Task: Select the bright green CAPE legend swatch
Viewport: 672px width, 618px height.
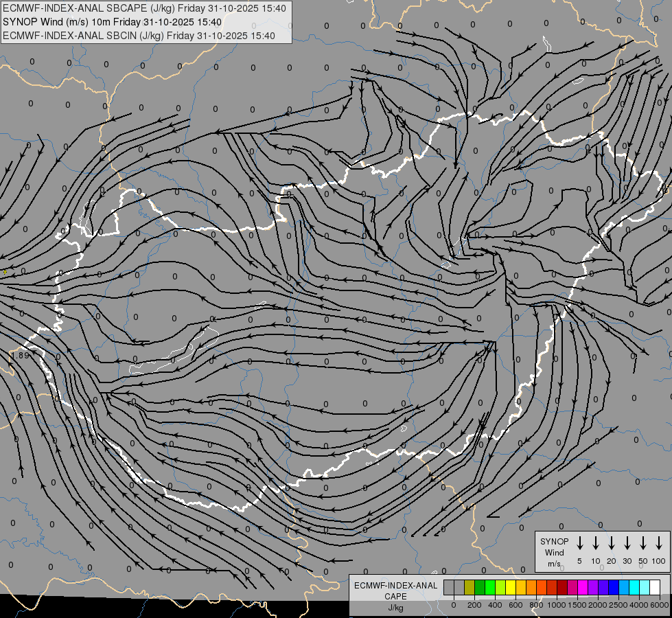Action: point(490,587)
